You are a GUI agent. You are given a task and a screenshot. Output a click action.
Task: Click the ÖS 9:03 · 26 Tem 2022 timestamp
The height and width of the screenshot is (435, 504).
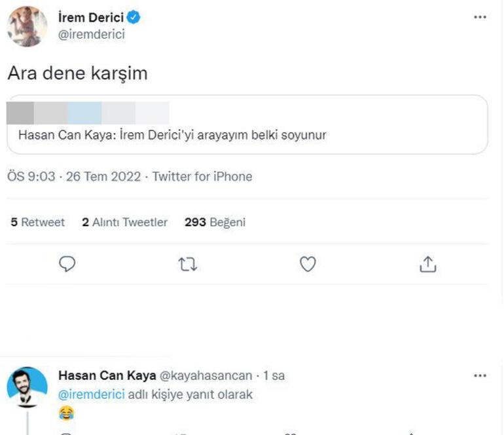click(x=73, y=176)
